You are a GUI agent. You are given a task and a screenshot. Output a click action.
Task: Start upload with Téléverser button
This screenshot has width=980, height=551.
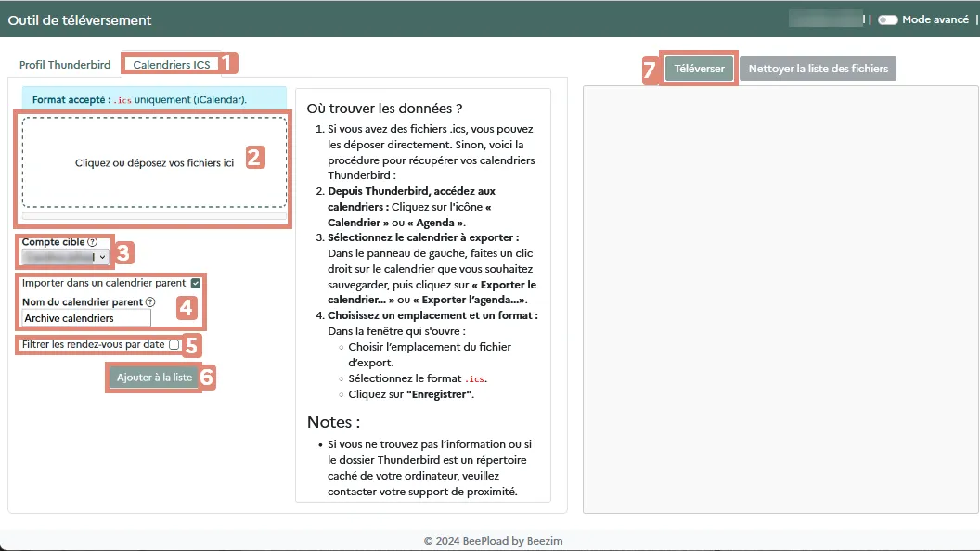click(699, 68)
